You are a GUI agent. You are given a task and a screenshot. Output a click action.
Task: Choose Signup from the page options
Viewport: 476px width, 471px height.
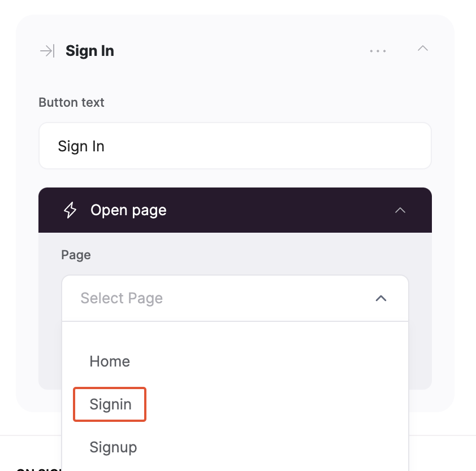point(113,447)
